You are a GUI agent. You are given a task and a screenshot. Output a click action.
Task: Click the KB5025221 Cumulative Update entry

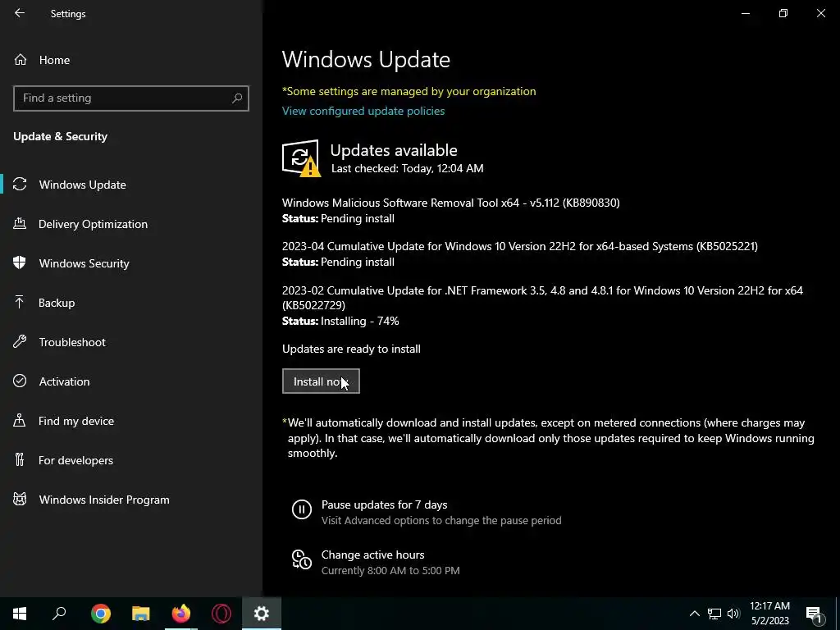(x=519, y=246)
